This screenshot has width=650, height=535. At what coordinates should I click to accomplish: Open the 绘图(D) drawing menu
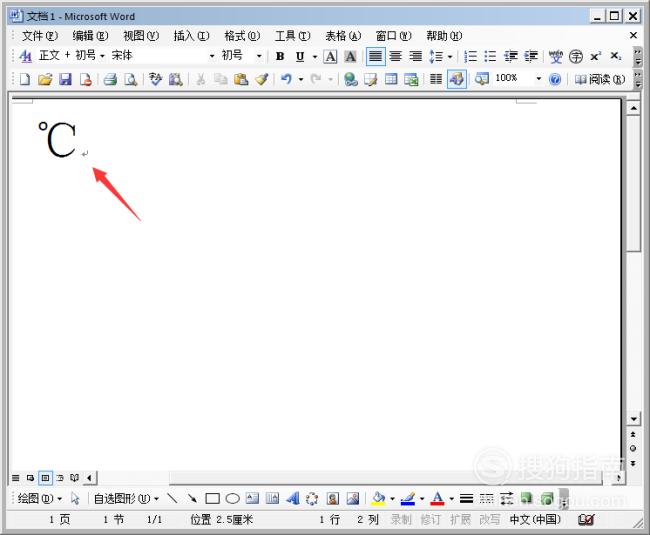tap(39, 498)
